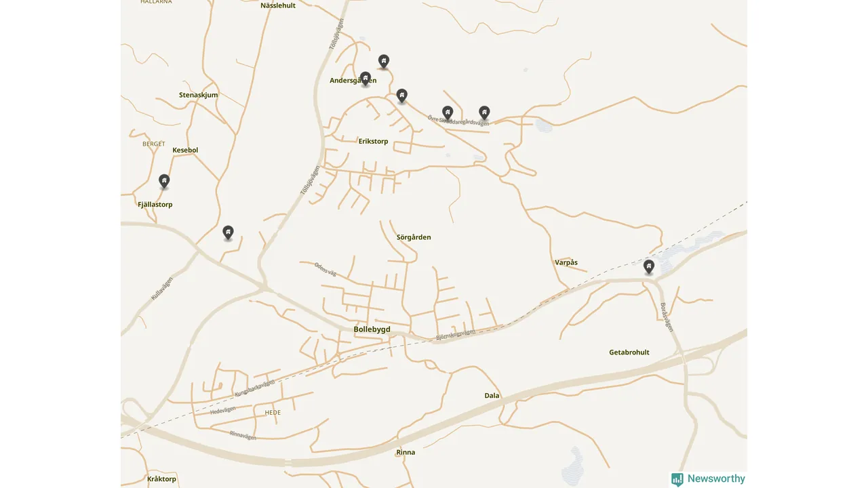
Task: Click the Rinna place label
Action: click(x=406, y=453)
